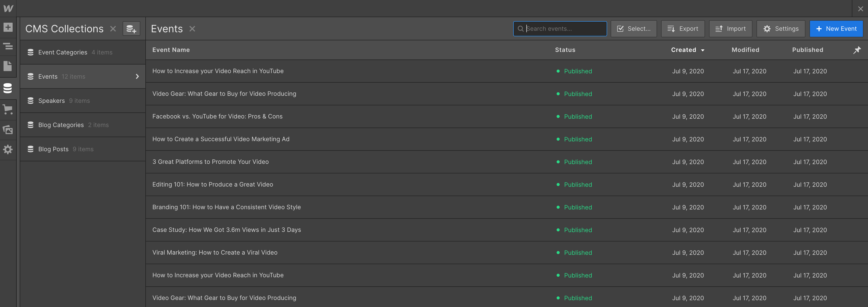Viewport: 868px width, 307px height.
Task: Select the CMS Collections database icon
Action: click(8, 88)
